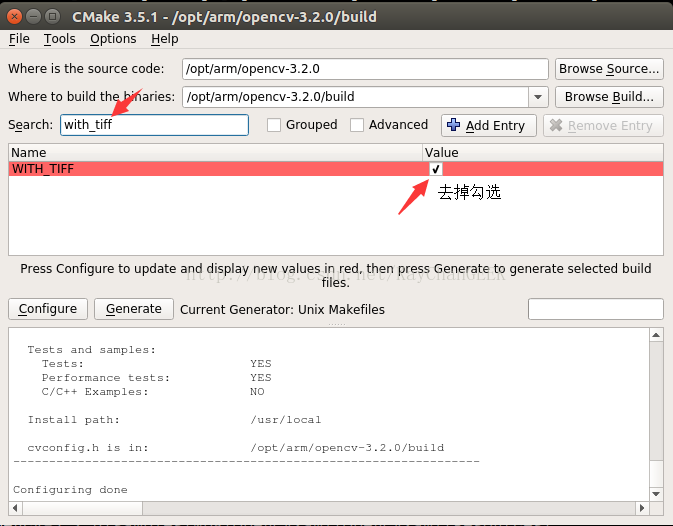Open the Tools menu
This screenshot has height=526, width=673.
click(x=60, y=39)
